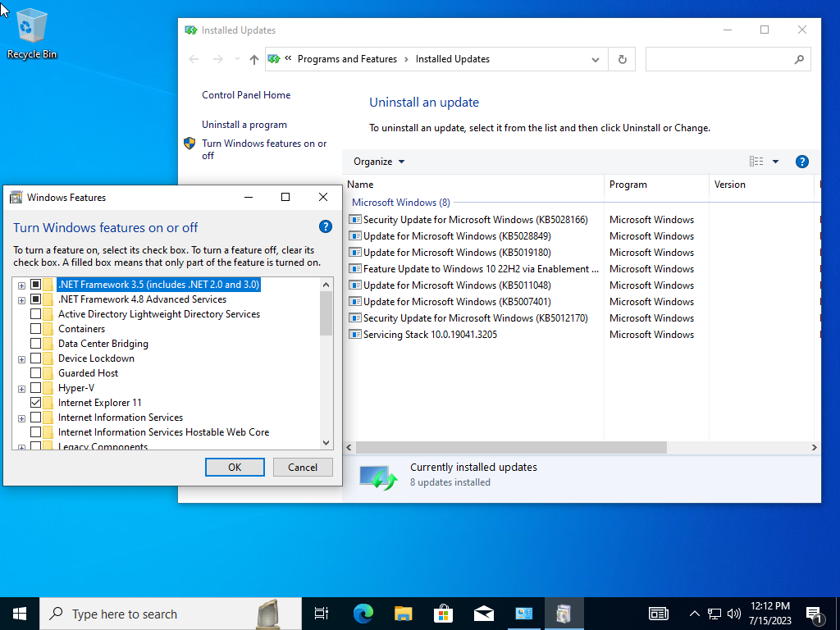Open the address bar history dropdown
The image size is (840, 630).
[596, 59]
